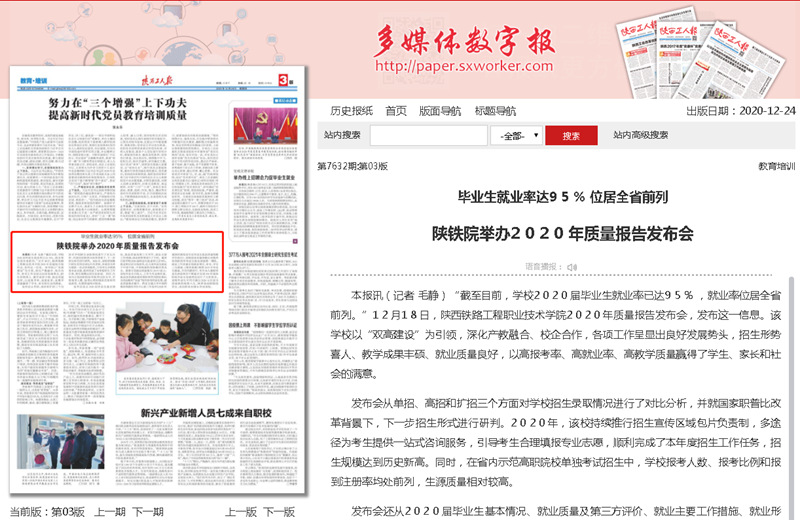Click the page number 3 badge
Screen dimensions: 800x520
click(283, 80)
